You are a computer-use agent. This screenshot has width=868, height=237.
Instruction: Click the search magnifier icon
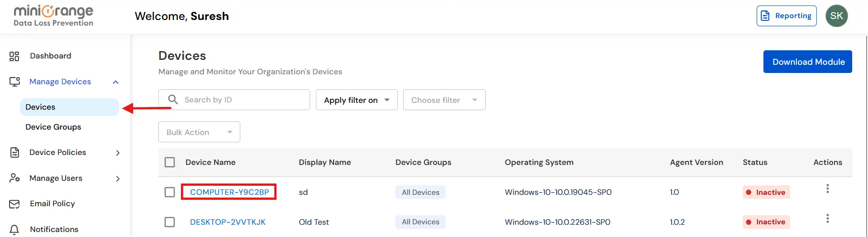click(173, 99)
